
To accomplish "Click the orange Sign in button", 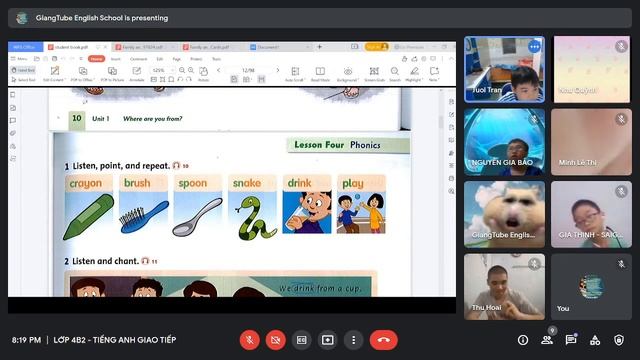I will point(376,47).
